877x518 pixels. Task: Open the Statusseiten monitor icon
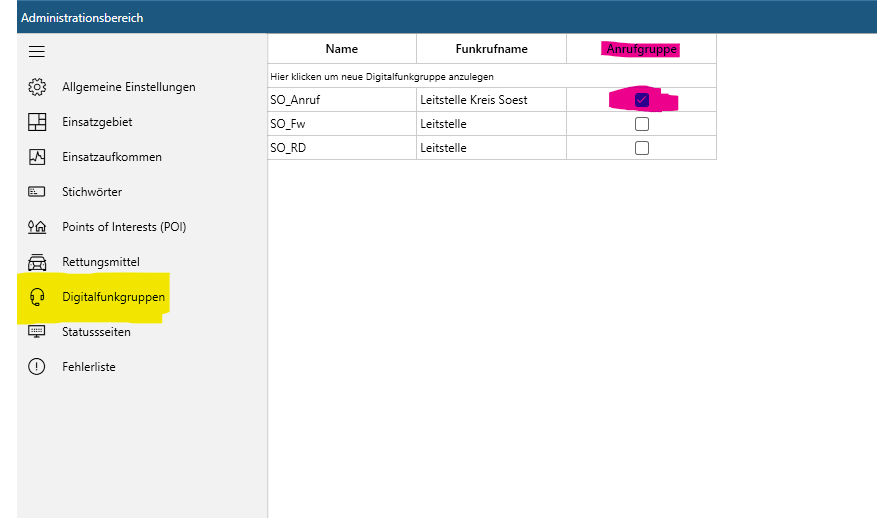point(37,332)
